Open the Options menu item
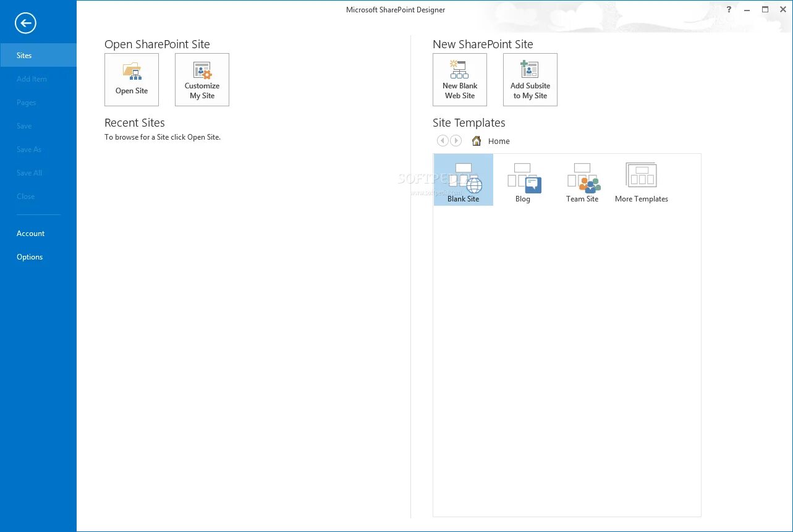 pos(29,256)
